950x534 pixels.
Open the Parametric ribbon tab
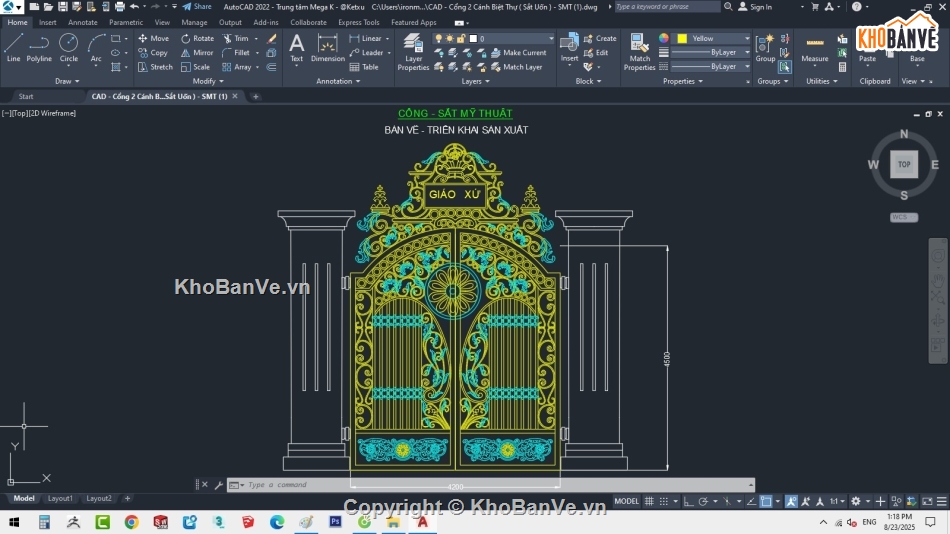[126, 22]
